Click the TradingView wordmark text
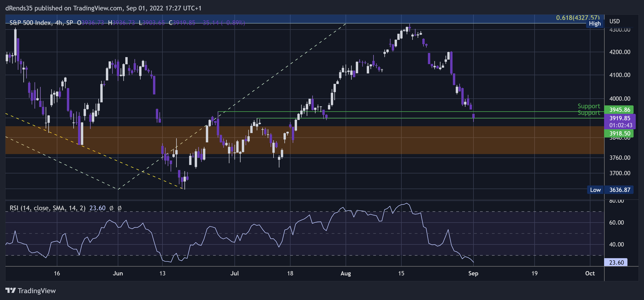Image resolution: width=644 pixels, height=300 pixels. [37, 291]
